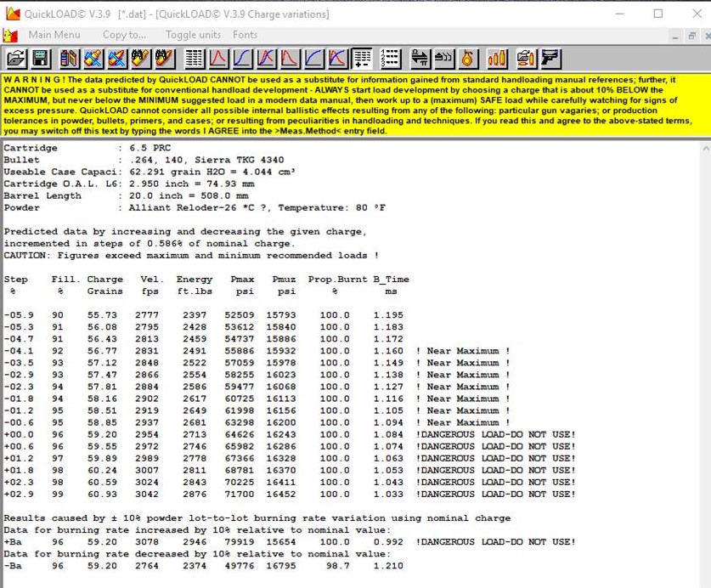
Task: Restore the inner Charge variations child window
Action: [692, 36]
